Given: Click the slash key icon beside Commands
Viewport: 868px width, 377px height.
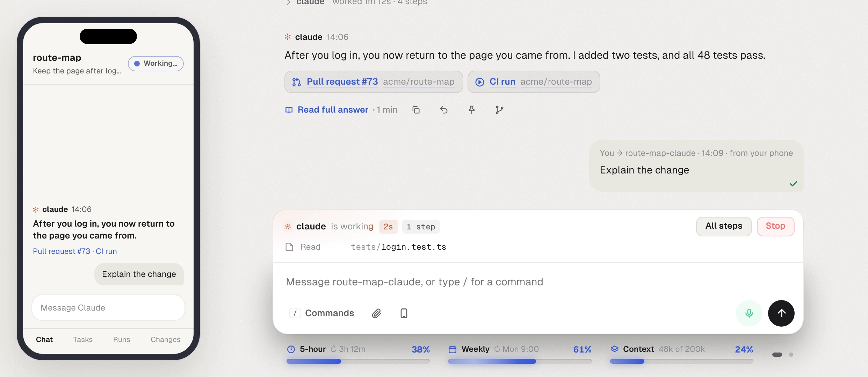Looking at the screenshot, I should pos(295,313).
